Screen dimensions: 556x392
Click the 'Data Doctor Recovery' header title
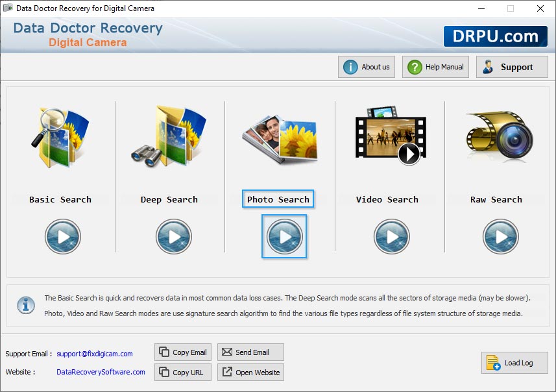[88, 28]
